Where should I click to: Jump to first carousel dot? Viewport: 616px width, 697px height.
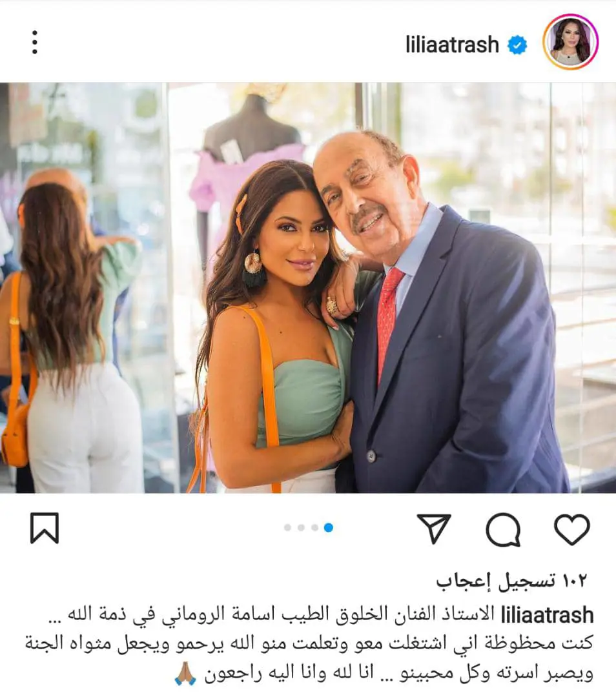tap(287, 528)
